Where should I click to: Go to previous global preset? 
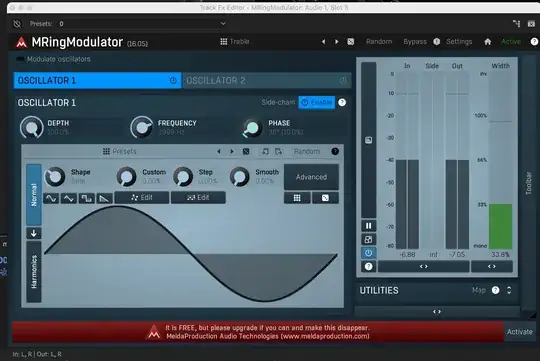323,42
